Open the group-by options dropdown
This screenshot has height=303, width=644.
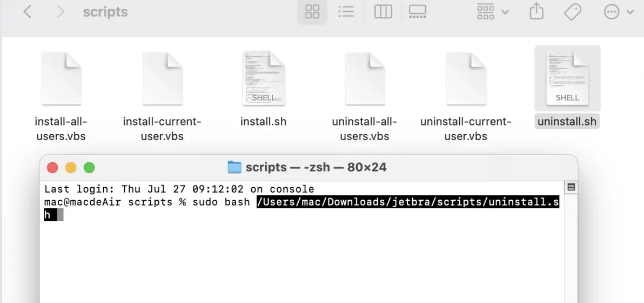492,12
